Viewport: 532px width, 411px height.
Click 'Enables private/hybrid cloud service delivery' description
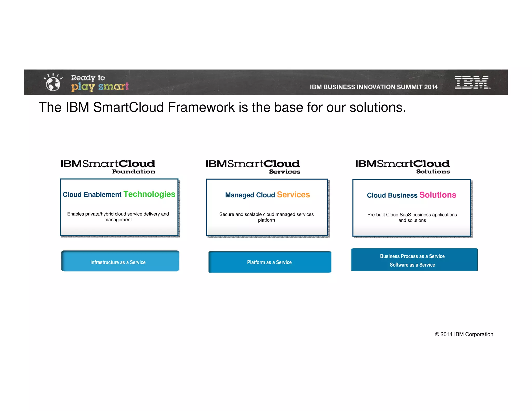pos(118,217)
